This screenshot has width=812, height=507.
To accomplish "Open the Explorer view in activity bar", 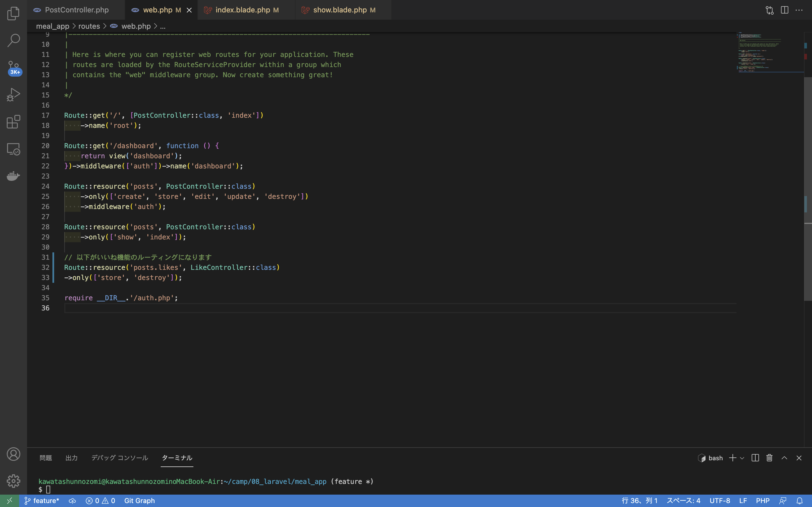I will 14,14.
